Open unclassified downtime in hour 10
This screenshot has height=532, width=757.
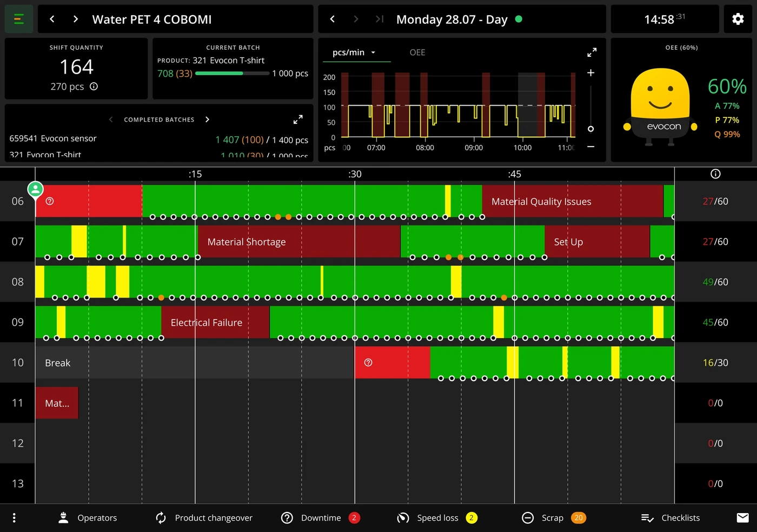(x=393, y=363)
